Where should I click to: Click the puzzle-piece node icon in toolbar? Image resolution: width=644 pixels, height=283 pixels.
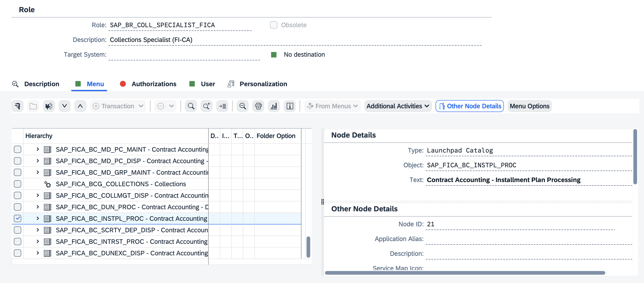[49, 106]
